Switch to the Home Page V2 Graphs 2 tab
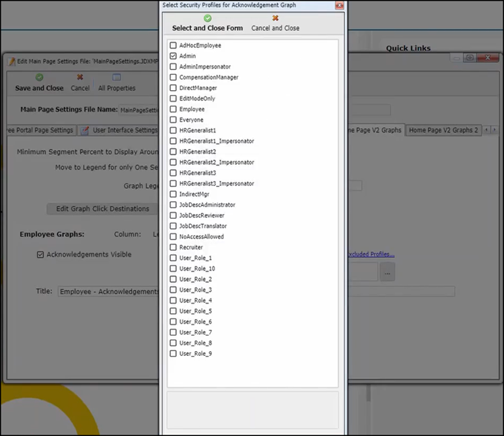 coord(443,130)
